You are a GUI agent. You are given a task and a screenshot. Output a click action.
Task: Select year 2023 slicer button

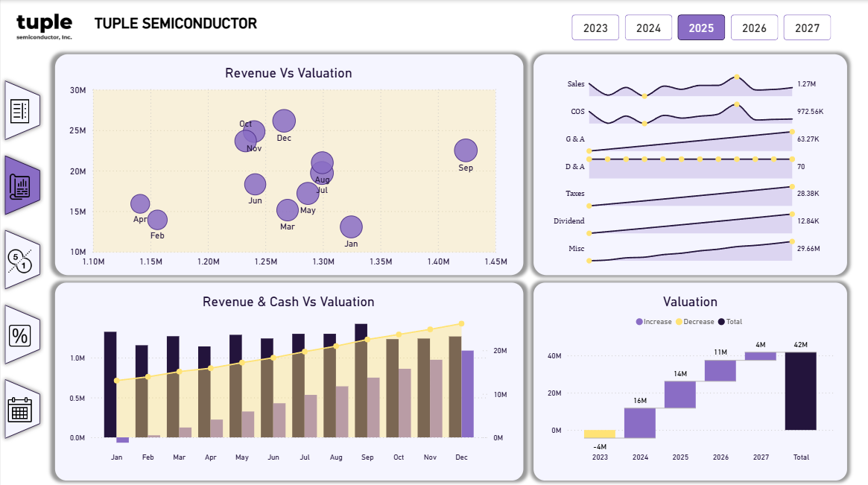[595, 28]
